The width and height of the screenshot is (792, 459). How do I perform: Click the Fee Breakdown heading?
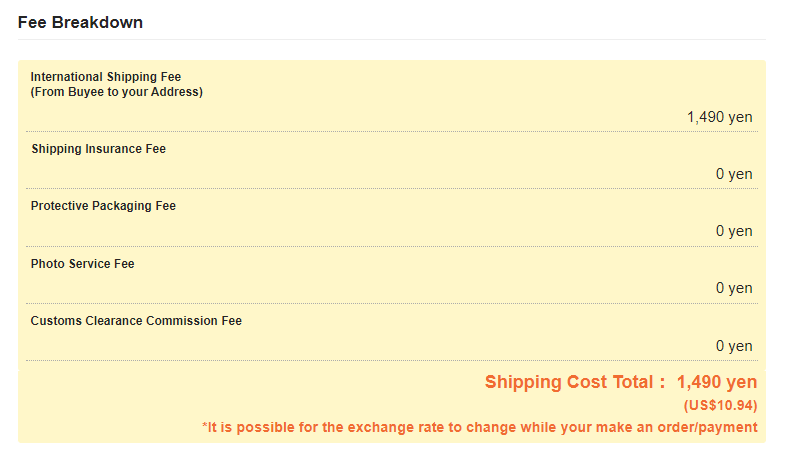click(x=80, y=22)
